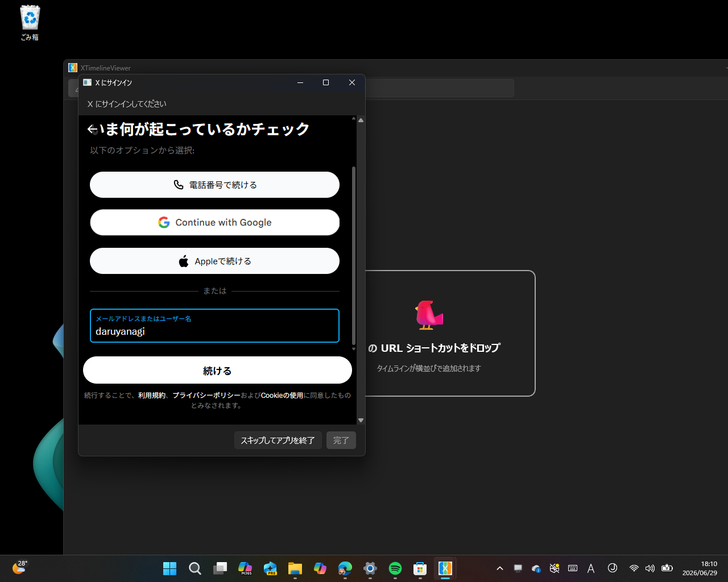Choose Appleで続ける sign-in option
Viewport: 728px width, 582px height.
point(214,261)
